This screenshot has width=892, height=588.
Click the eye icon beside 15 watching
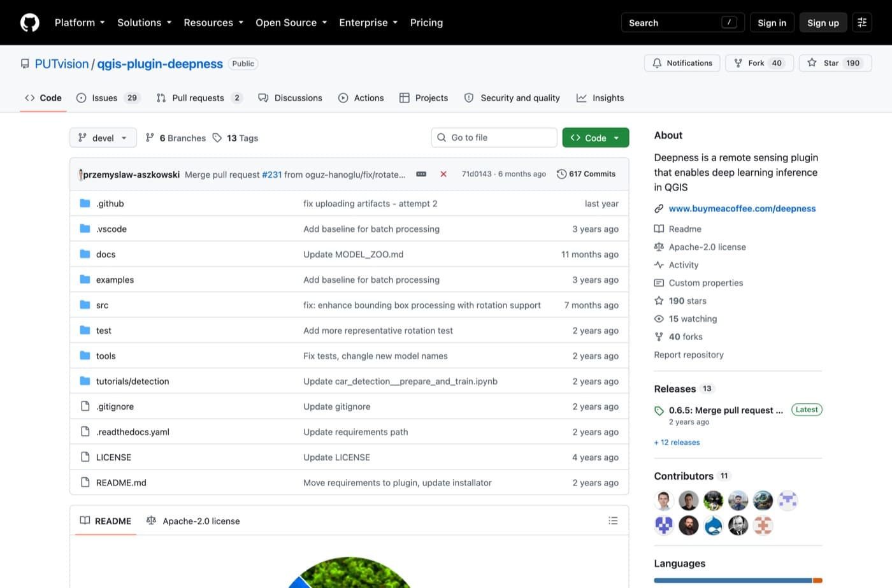pos(659,319)
